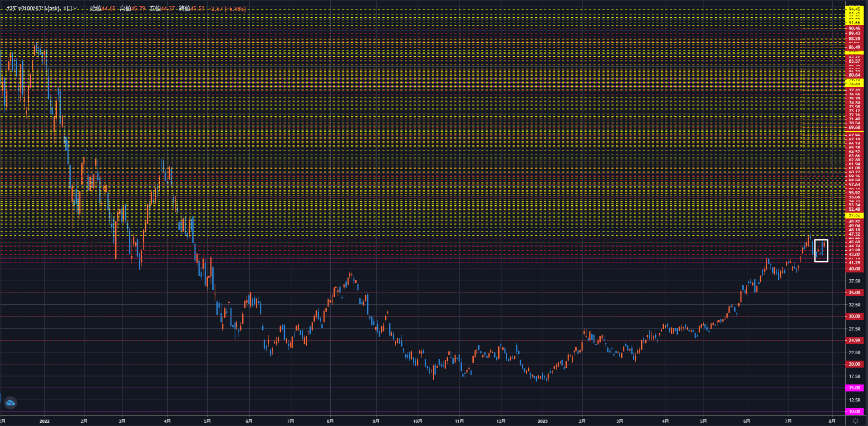The width and height of the screenshot is (868, 426).
Task: Click the 始値 44.65 open value
Action: coord(103,9)
